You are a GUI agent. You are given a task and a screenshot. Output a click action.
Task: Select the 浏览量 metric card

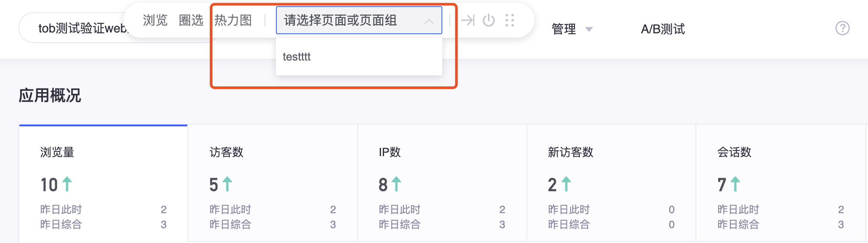click(103, 183)
